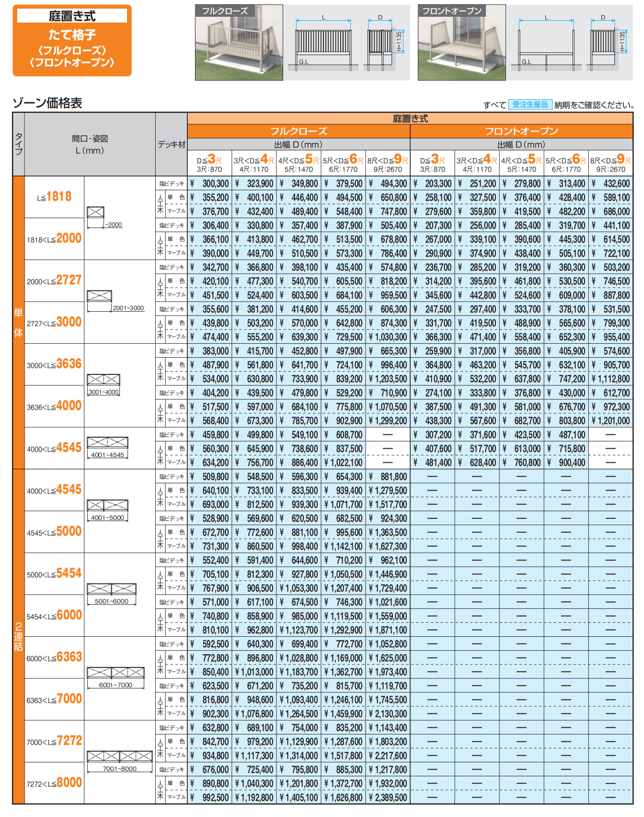Click the ゾーン価格表 heading
644x817 pixels.
point(47,103)
